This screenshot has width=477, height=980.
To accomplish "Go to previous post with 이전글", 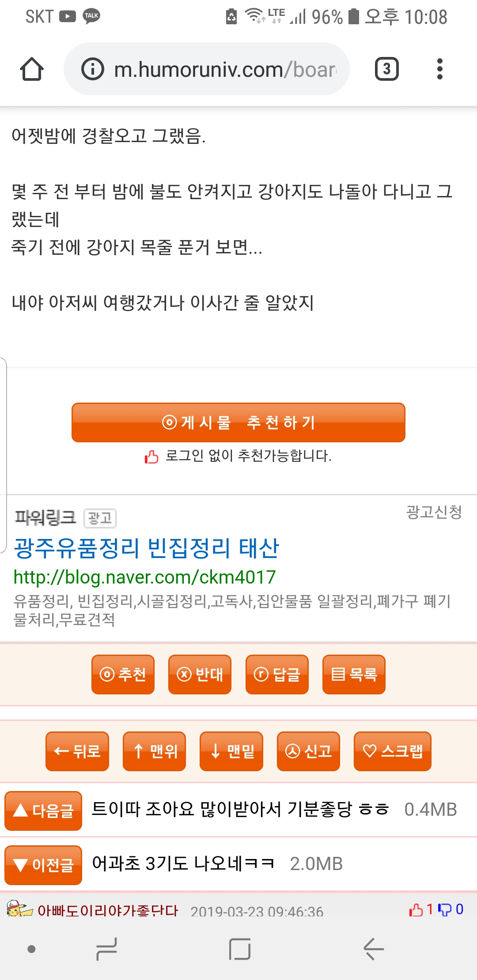I will [43, 865].
